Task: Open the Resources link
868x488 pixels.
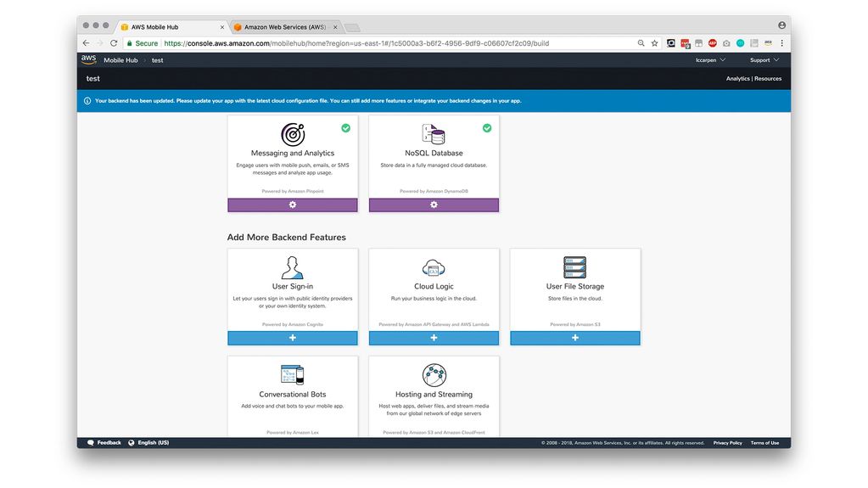Action: tap(768, 79)
